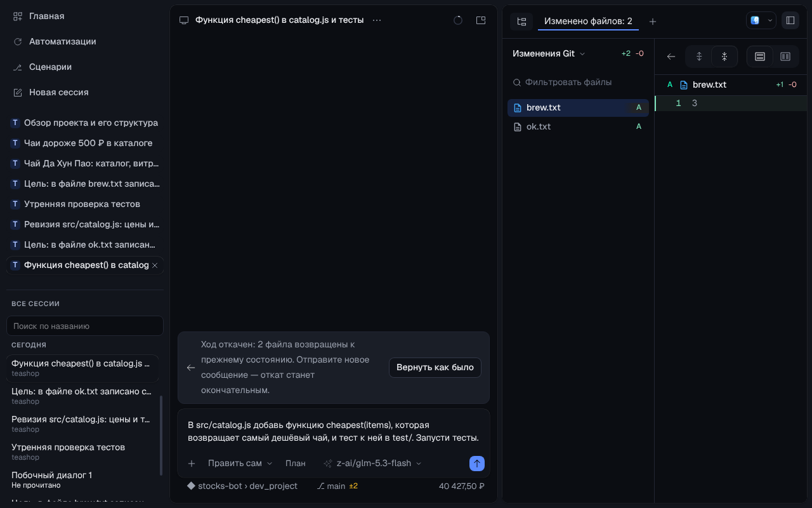The width and height of the screenshot is (812, 508).
Task: Click the 40 427,50 ₽ balance
Action: (x=462, y=486)
